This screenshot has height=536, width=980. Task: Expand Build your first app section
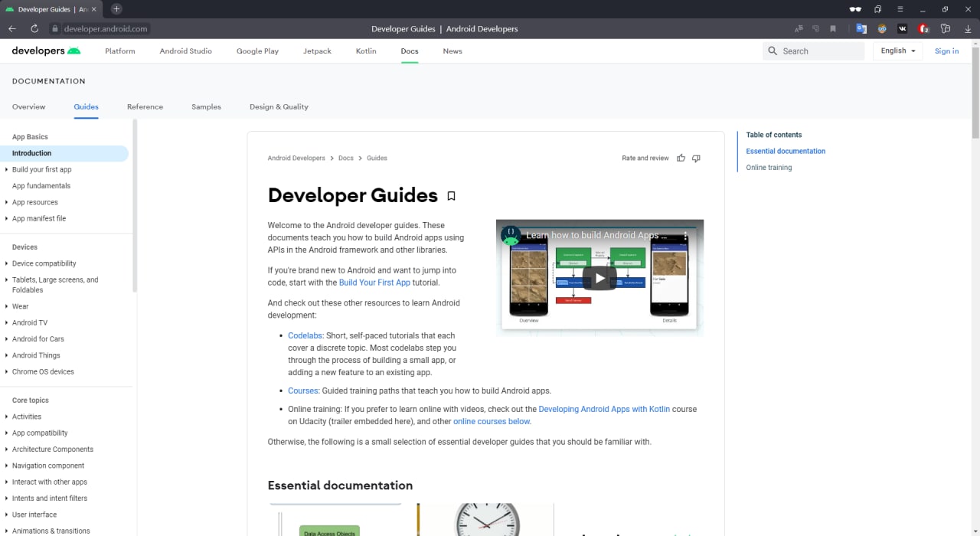coord(6,169)
